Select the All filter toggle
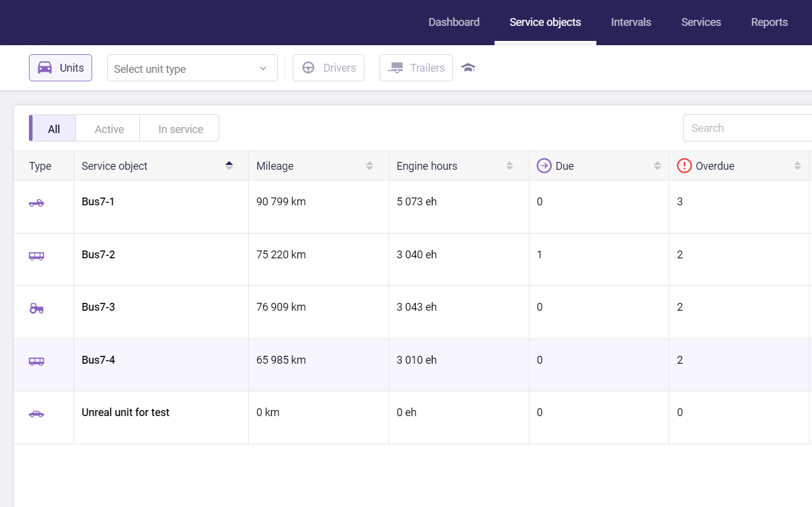The height and width of the screenshot is (507, 812). [x=54, y=129]
